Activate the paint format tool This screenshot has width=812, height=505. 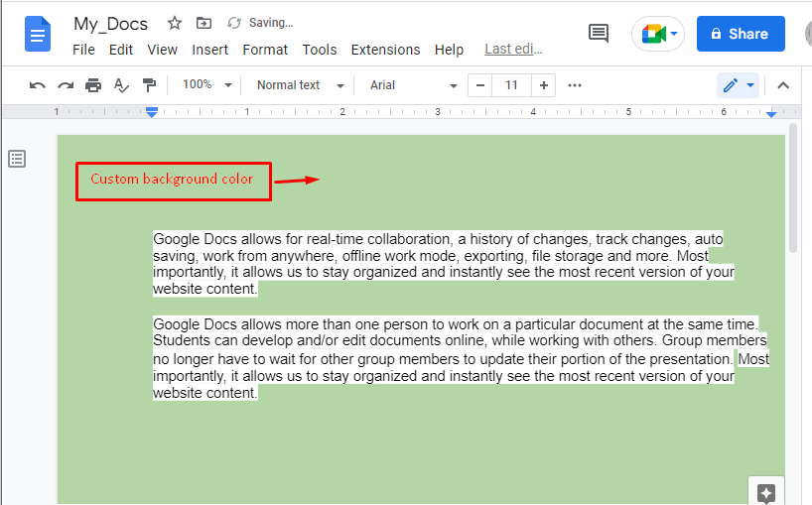149,85
